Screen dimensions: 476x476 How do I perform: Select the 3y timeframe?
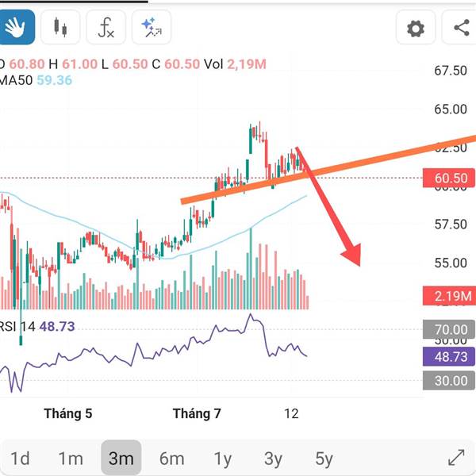pos(273,458)
